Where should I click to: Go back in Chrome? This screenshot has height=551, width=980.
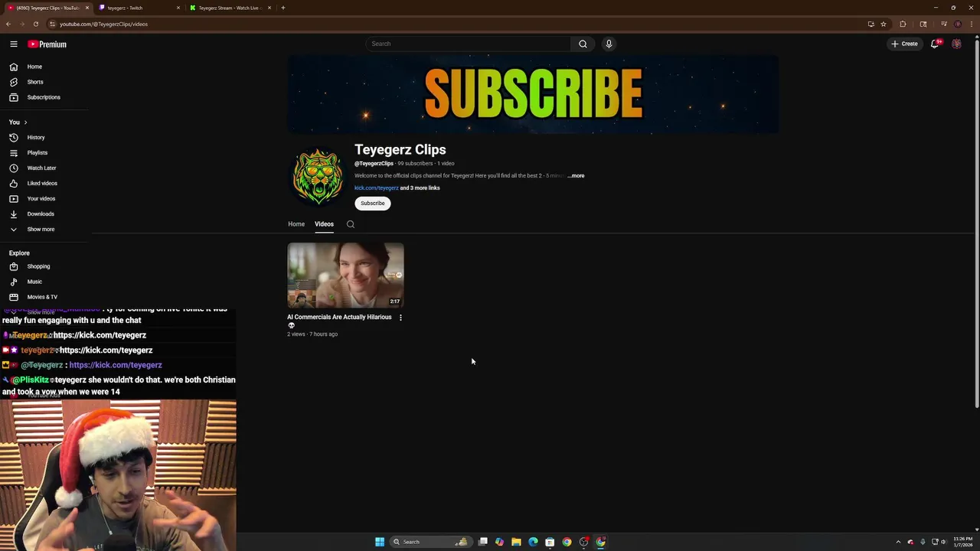tap(8, 24)
